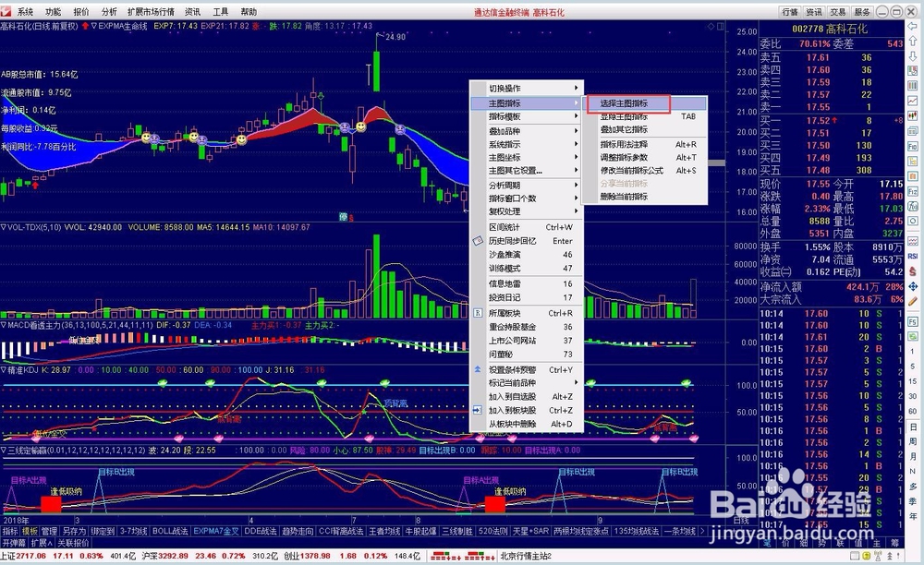Click the 交易 button at top right
This screenshot has width=924, height=565.
coord(838,12)
